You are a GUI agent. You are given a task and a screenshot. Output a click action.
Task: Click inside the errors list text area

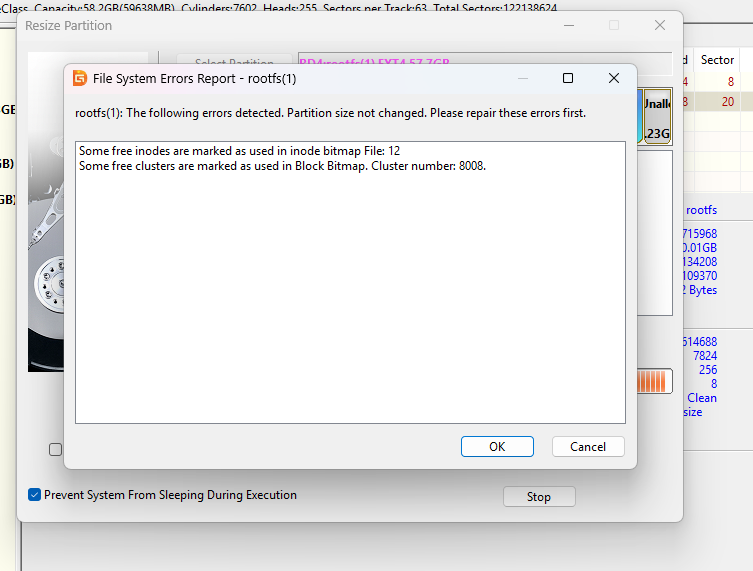(350, 282)
